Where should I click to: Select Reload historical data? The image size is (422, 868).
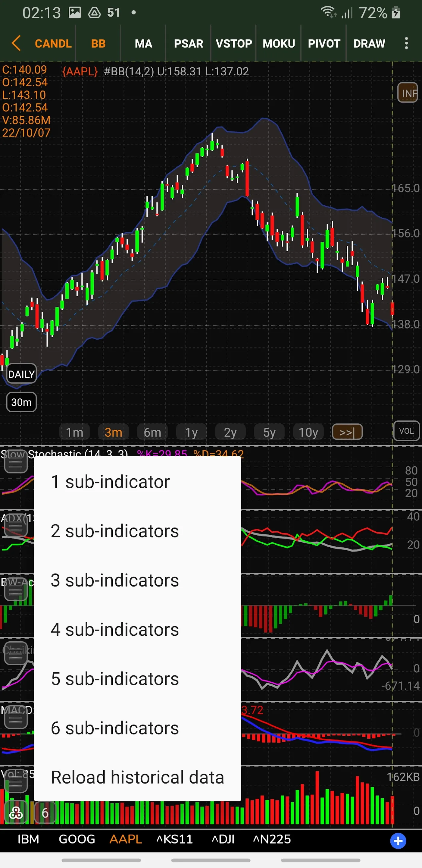137,777
